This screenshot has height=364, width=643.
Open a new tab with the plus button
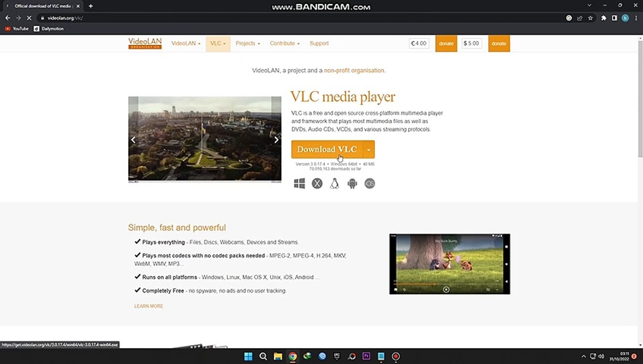coord(91,6)
